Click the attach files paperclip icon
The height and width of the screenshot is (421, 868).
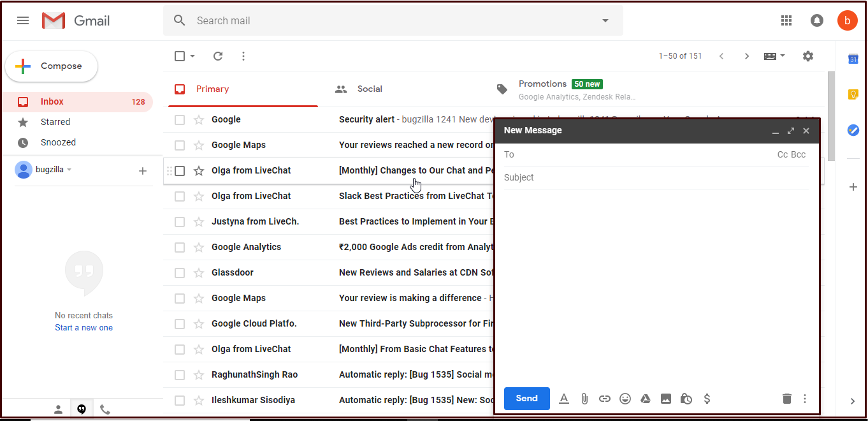coord(584,399)
